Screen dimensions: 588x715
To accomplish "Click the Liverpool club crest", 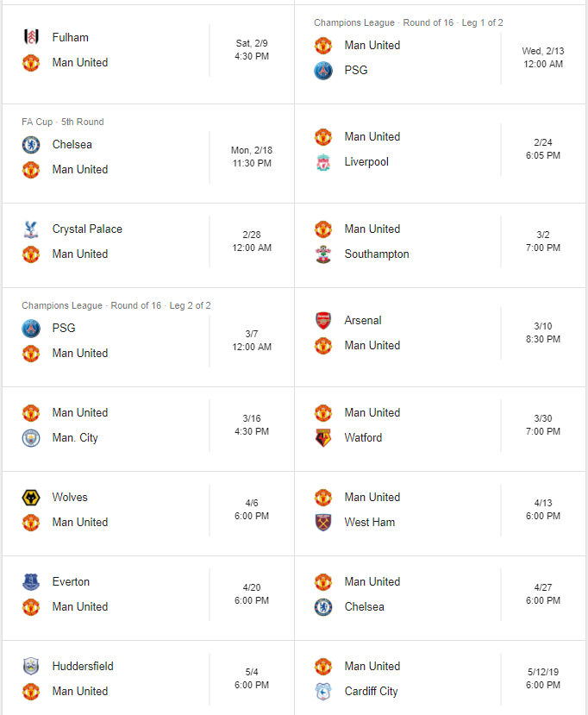I will pyautogui.click(x=323, y=161).
